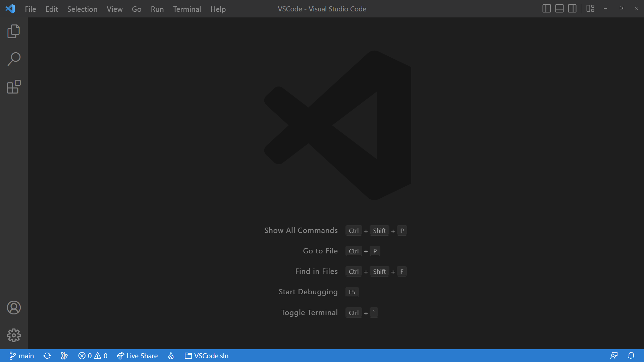
Task: Open the Help menu
Action: [218, 9]
